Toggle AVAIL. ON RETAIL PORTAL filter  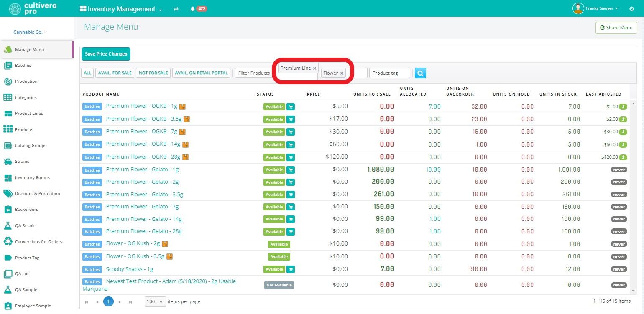coord(201,73)
